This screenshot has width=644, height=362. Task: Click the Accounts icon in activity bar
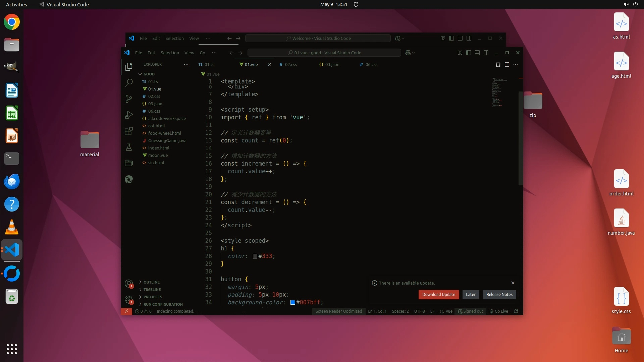point(129,284)
